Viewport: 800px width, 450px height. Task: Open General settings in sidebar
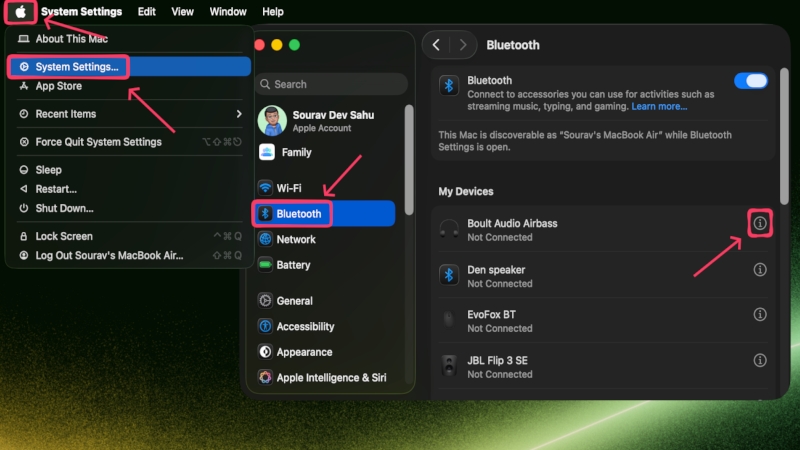click(326, 301)
